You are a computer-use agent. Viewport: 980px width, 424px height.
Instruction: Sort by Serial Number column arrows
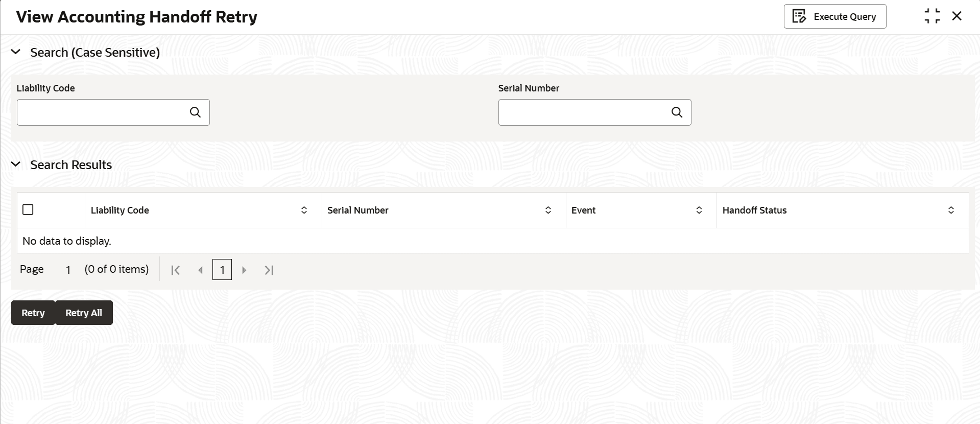pyautogui.click(x=548, y=210)
